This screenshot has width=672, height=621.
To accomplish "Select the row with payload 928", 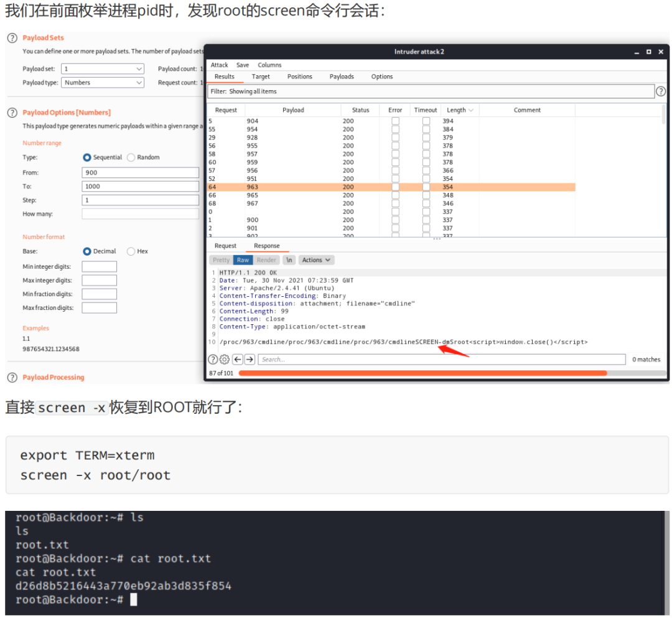I will coord(391,138).
